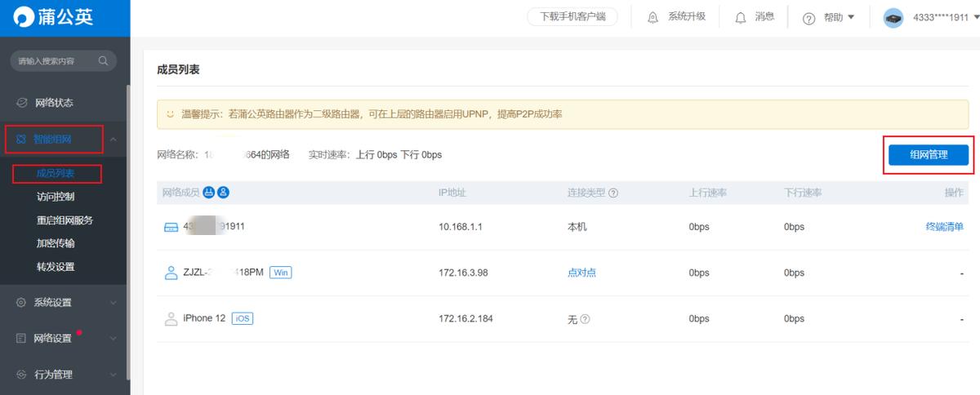The width and height of the screenshot is (980, 395).
Task: Click the 组网管理 button
Action: click(929, 155)
